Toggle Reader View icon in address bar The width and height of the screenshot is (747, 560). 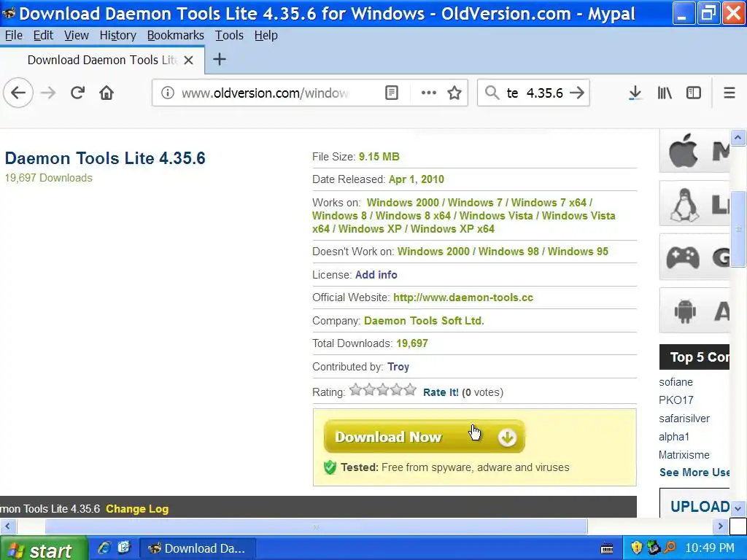click(x=392, y=93)
